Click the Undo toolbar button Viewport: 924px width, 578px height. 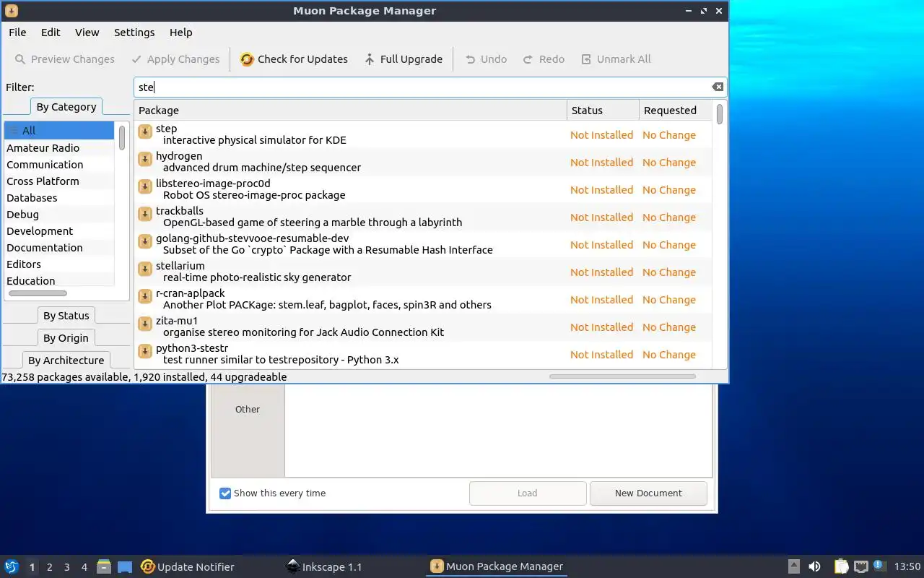(x=486, y=59)
